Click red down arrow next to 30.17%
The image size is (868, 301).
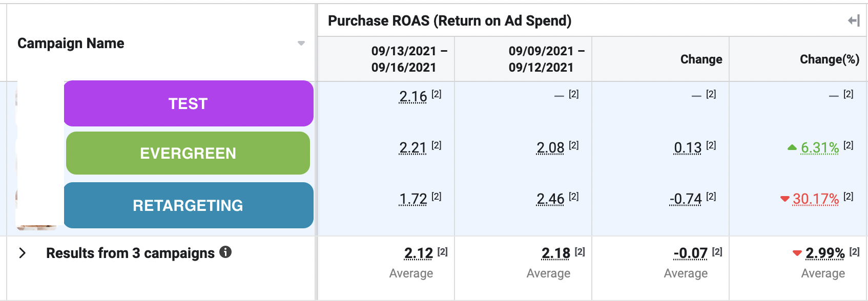click(x=784, y=199)
